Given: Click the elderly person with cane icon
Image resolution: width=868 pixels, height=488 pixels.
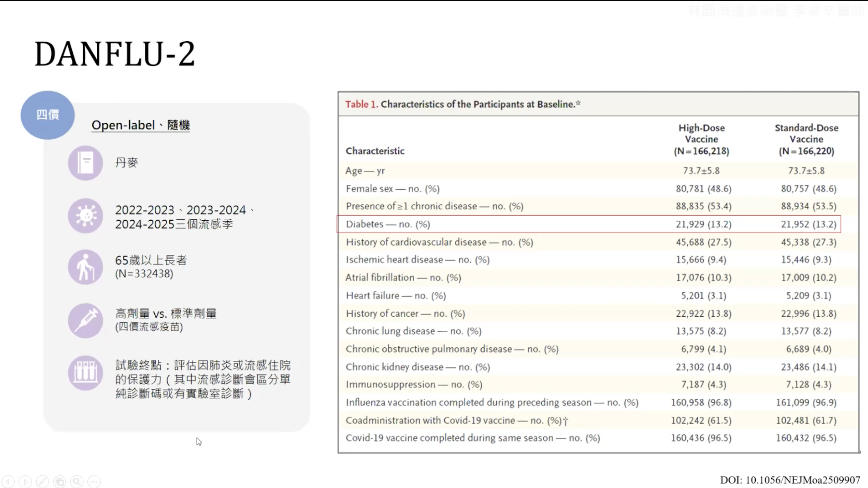Looking at the screenshot, I should point(85,267).
